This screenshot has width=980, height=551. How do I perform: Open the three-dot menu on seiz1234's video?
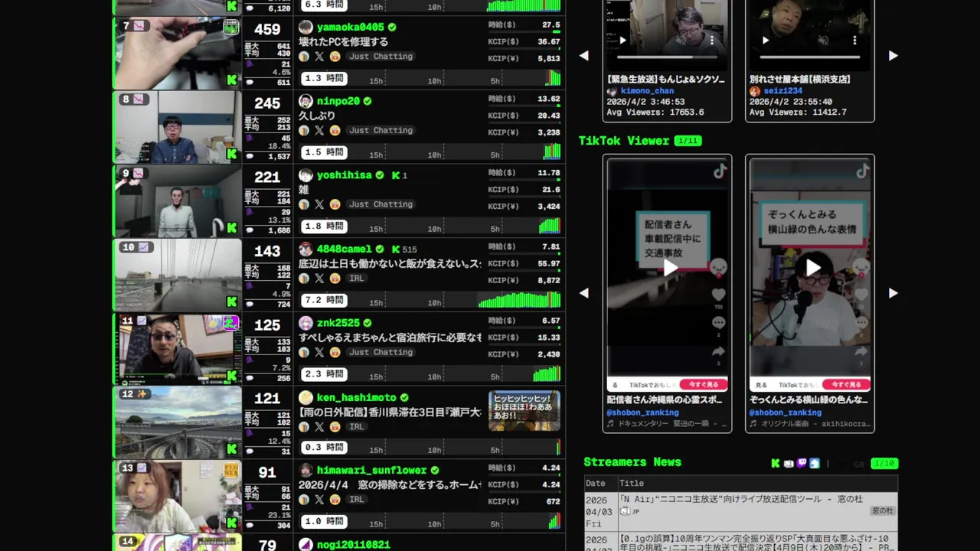pyautogui.click(x=854, y=41)
